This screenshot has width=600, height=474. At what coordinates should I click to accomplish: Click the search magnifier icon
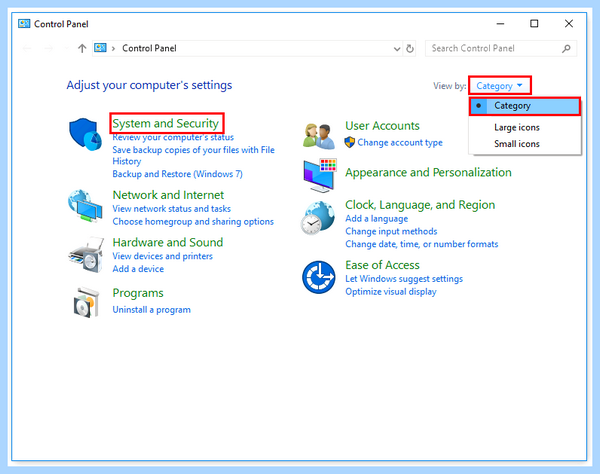click(x=566, y=49)
